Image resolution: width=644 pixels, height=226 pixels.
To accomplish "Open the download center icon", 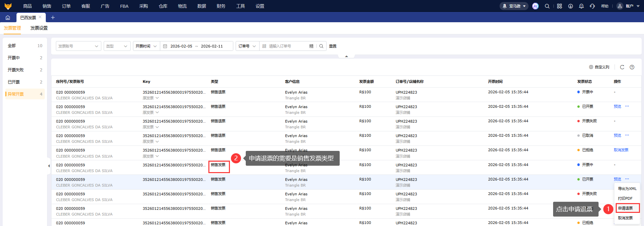I will click(571, 6).
